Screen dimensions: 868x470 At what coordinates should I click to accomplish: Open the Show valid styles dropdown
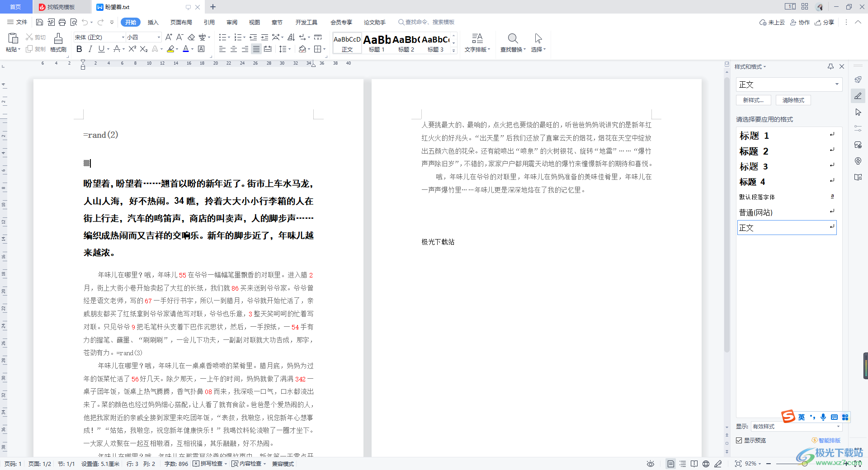click(x=838, y=426)
